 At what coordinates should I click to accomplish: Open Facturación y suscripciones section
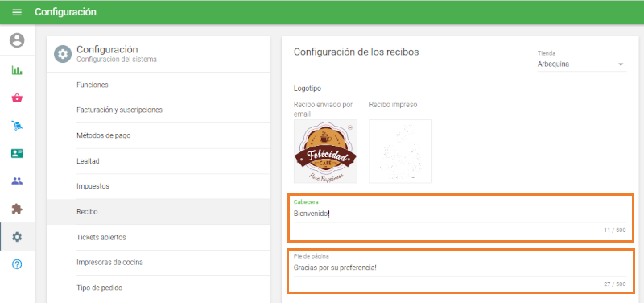(x=158, y=110)
